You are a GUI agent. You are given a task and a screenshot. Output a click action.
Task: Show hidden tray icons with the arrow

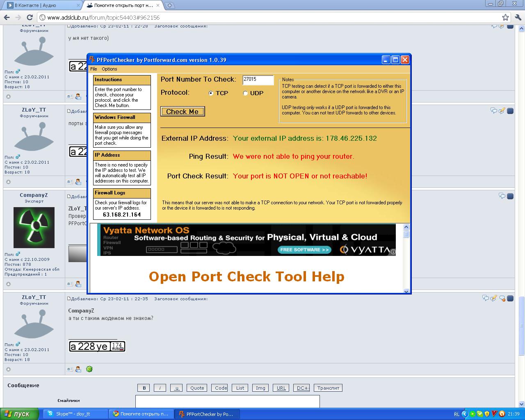pos(465,414)
